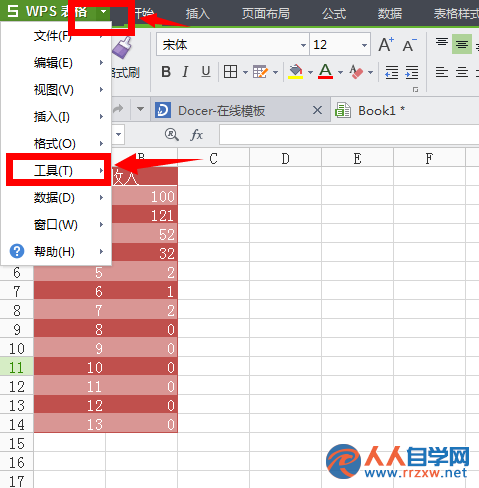Screen dimensions: 479x488
Task: Open the 数据(D) submenu
Action: [x=56, y=198]
